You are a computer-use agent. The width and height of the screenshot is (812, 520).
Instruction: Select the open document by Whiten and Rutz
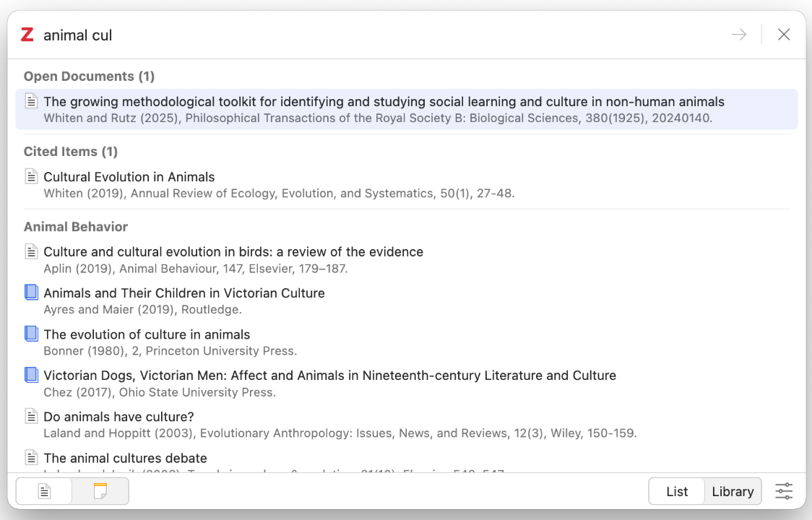(384, 109)
